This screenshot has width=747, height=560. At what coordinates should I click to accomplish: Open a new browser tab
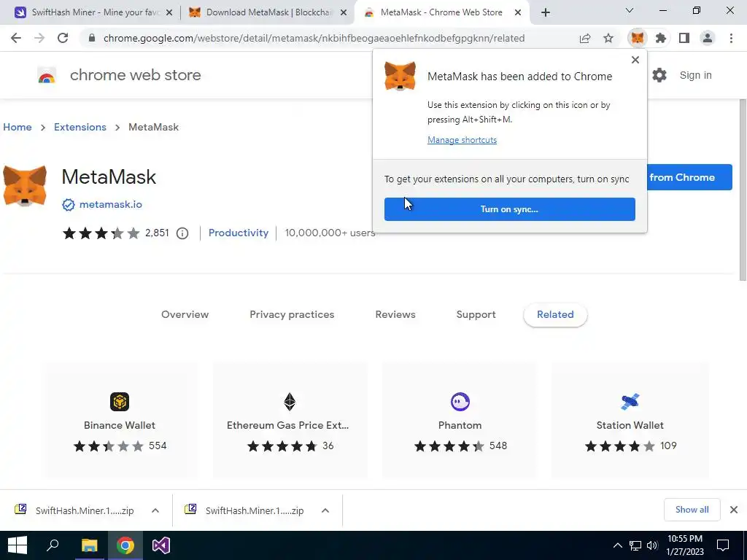pos(546,13)
